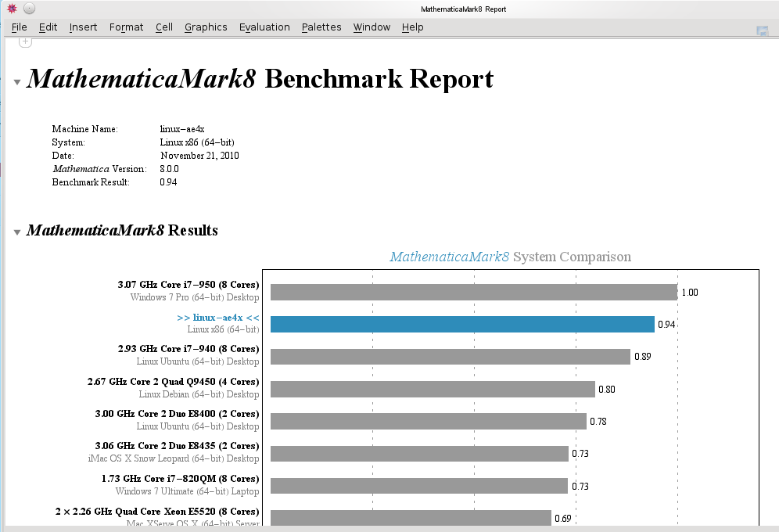This screenshot has height=532, width=779.
Task: Collapse the MathematicaMark8 Results section
Action: (17, 232)
